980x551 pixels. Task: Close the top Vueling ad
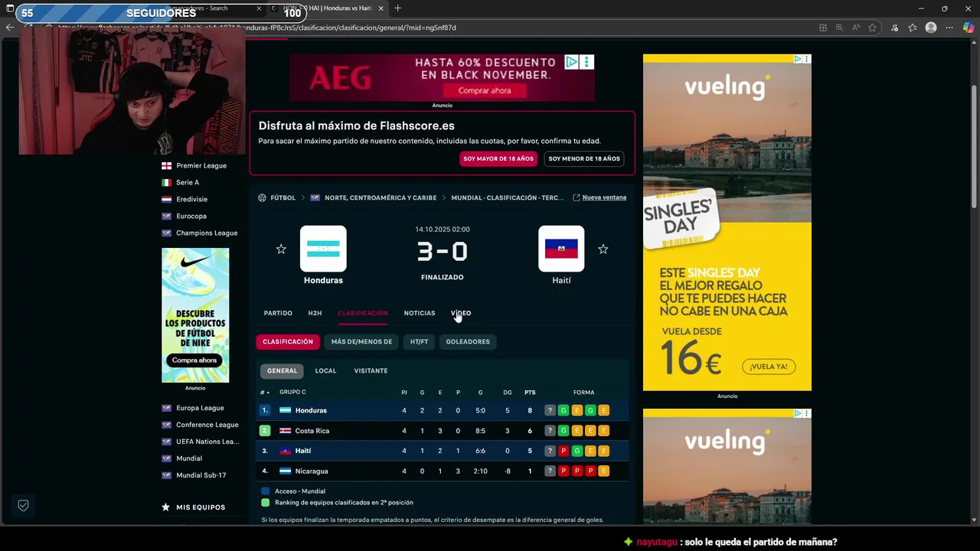point(806,59)
